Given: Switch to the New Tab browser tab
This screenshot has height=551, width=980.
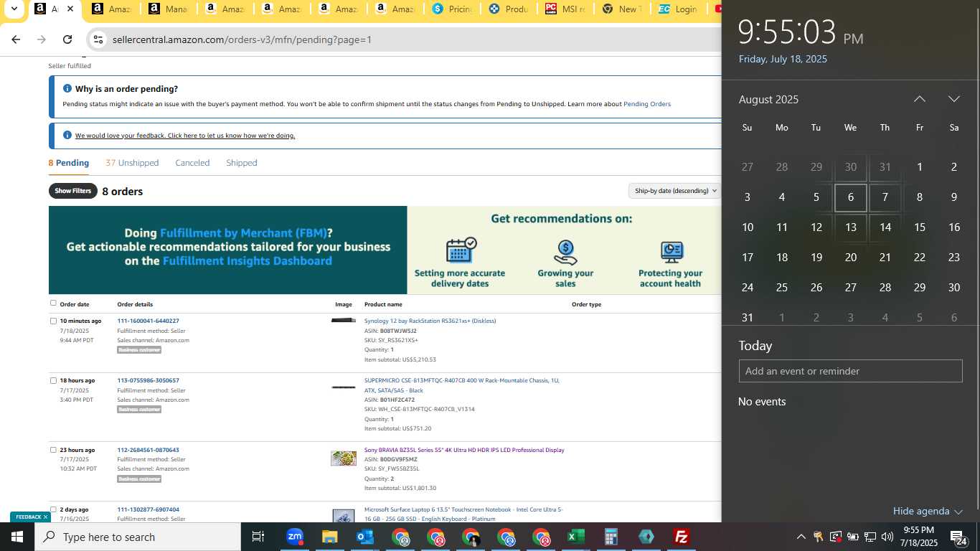Looking at the screenshot, I should (x=623, y=9).
